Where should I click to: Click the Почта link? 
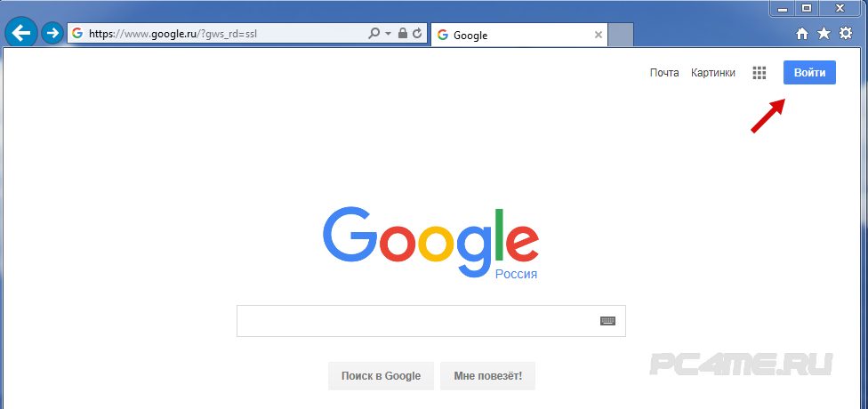(664, 73)
